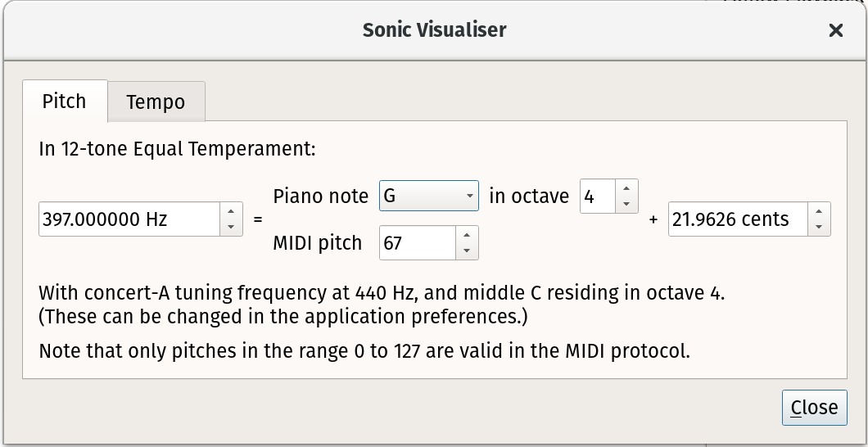Increase the cents offset value
Image resolution: width=868 pixels, height=447 pixels.
(x=819, y=211)
